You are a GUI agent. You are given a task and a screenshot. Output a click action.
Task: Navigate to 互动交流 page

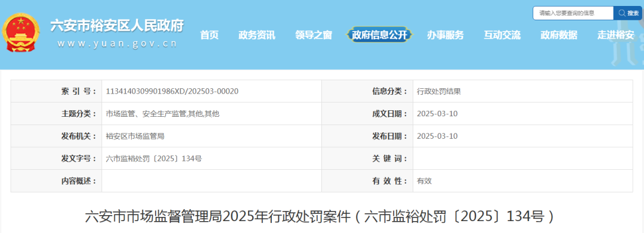point(502,35)
